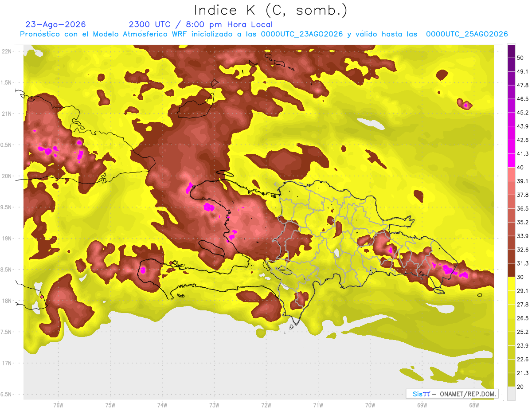Click the colorbar value "33.9"
The height and width of the screenshot is (411, 532).
coord(523,236)
